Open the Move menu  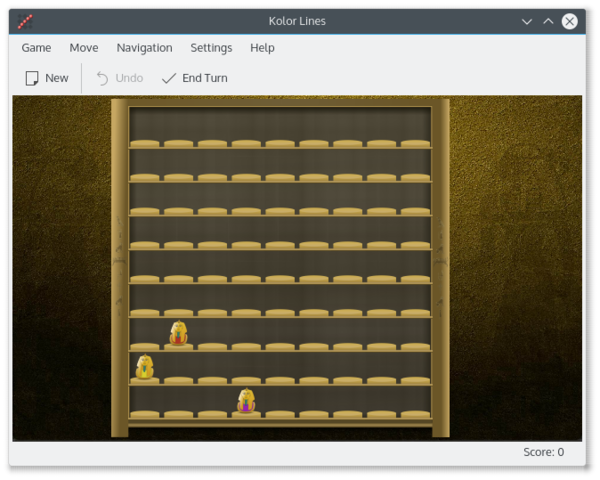coord(84,47)
